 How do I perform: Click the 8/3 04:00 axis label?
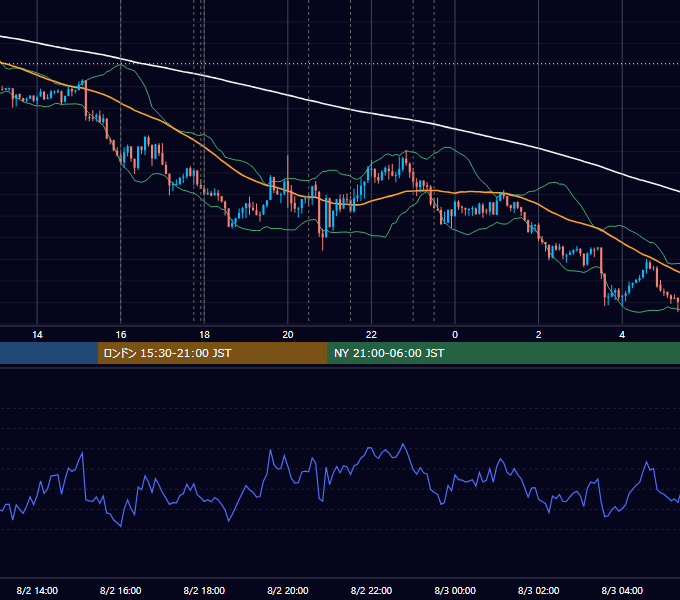[622, 590]
